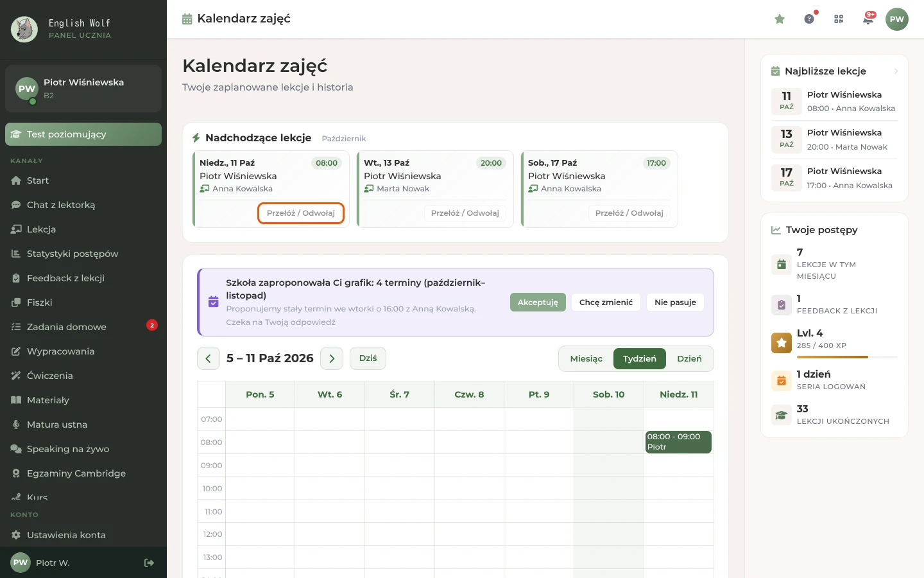Reschedule or cancel the 11 Paź lesson
Image resolution: width=924 pixels, height=578 pixels.
tap(301, 213)
